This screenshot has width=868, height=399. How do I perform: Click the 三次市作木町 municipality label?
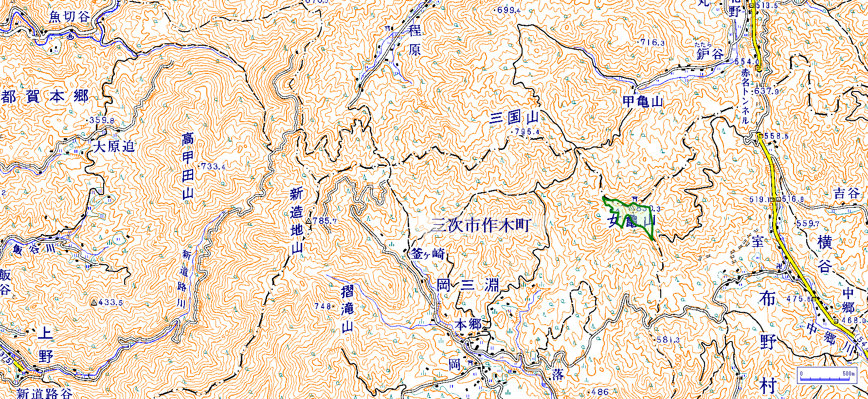481,225
